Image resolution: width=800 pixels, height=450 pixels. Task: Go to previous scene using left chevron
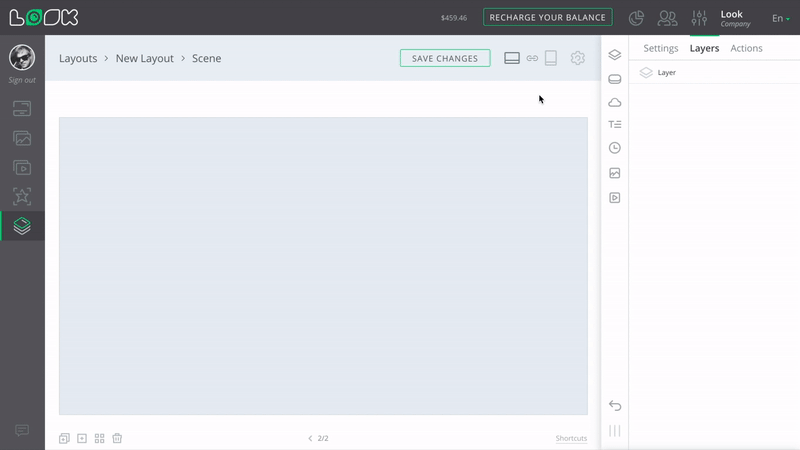point(310,438)
